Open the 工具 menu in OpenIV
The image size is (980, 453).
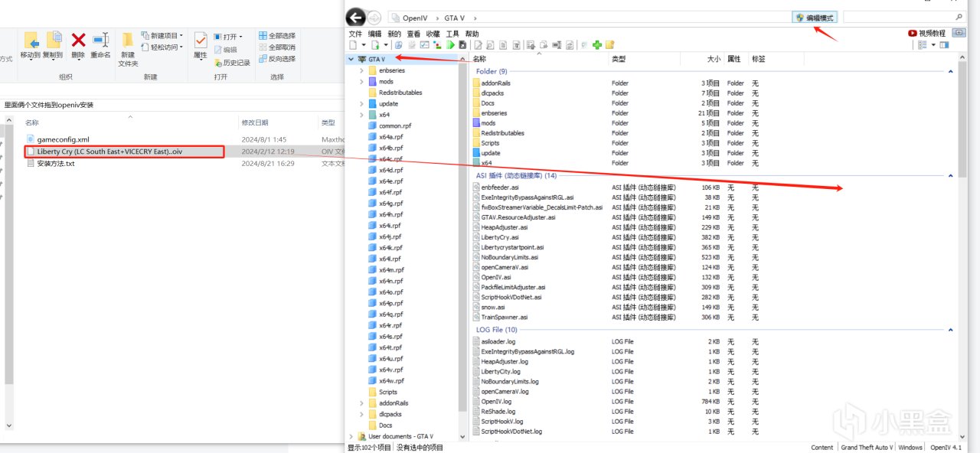coord(452,34)
